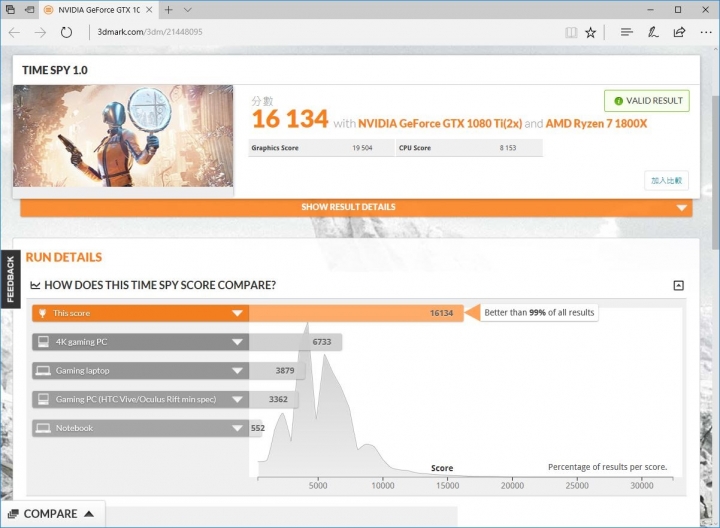Open new browser tab plus button

(x=169, y=10)
